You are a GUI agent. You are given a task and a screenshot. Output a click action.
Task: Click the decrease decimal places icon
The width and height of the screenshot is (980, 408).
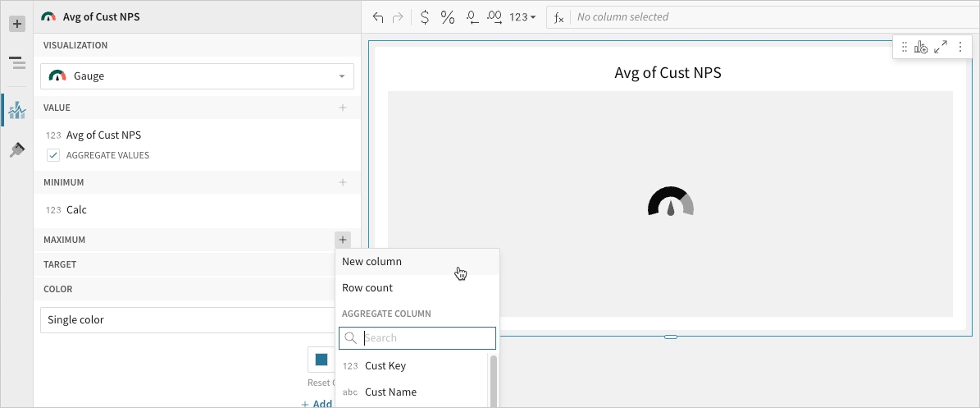[472, 17]
